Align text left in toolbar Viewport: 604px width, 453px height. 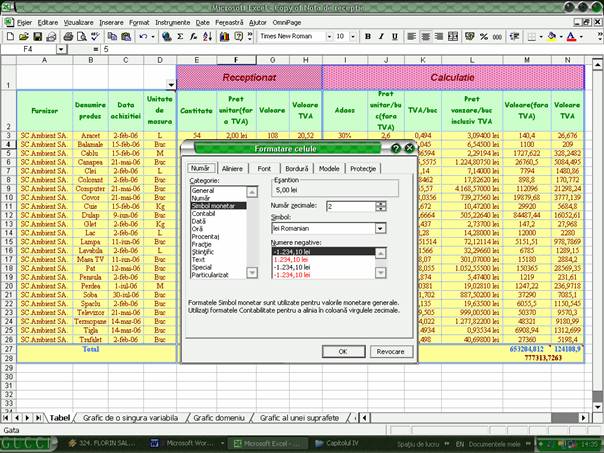[411, 37]
